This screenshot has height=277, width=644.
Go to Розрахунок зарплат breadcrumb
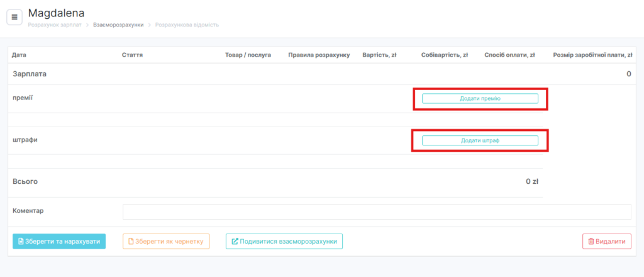tap(55, 25)
